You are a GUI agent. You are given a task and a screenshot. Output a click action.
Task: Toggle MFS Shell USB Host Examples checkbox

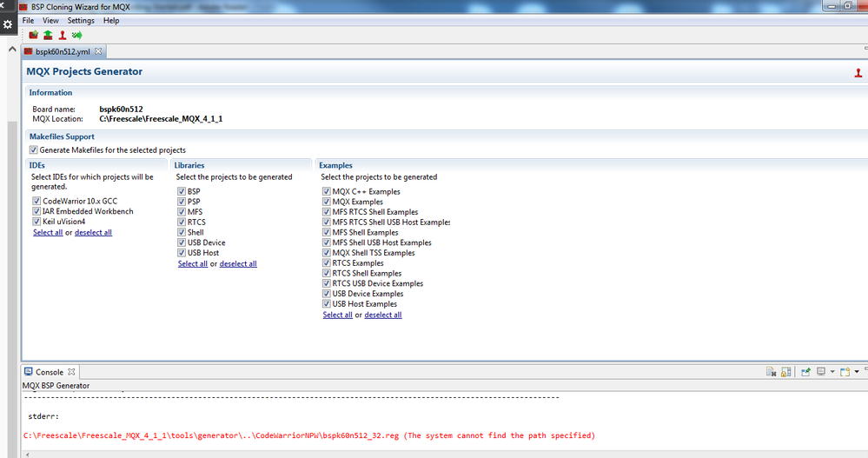[327, 242]
